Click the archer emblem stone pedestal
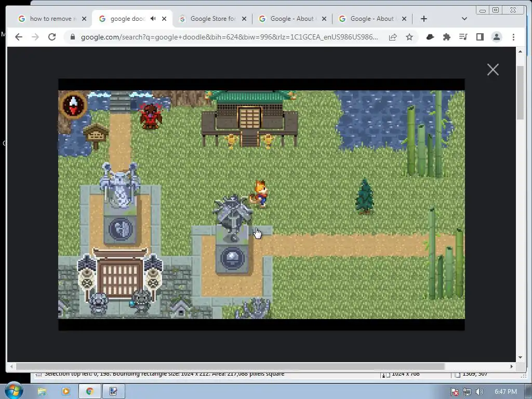Viewport: 532px width, 399px height. [x=120, y=229]
